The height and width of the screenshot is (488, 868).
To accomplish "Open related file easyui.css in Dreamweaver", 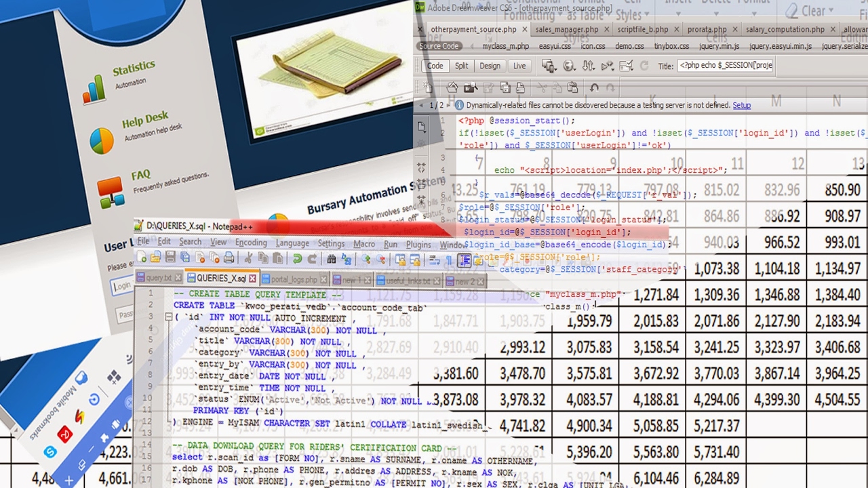I will (x=553, y=46).
